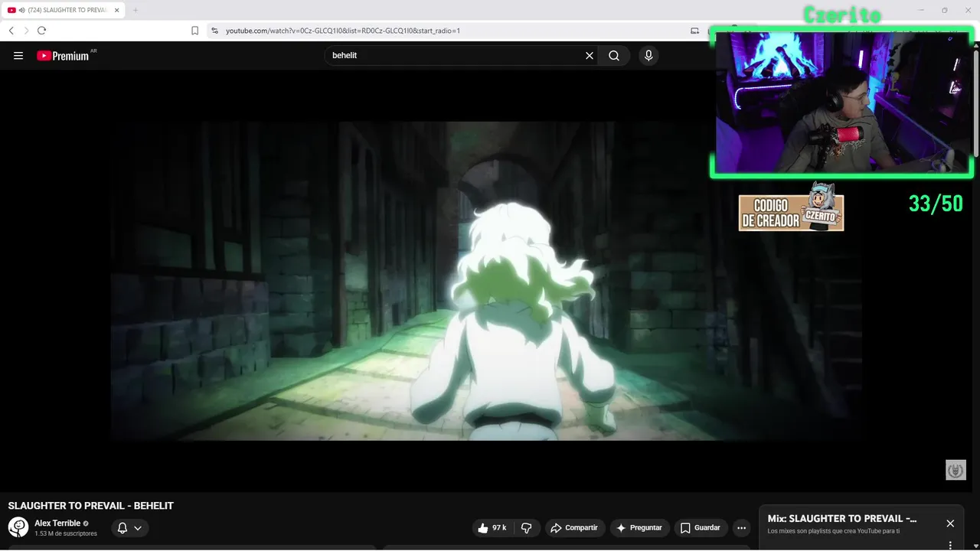Open more actions three-dot menu
Screen dimensions: 980x551
(x=741, y=528)
